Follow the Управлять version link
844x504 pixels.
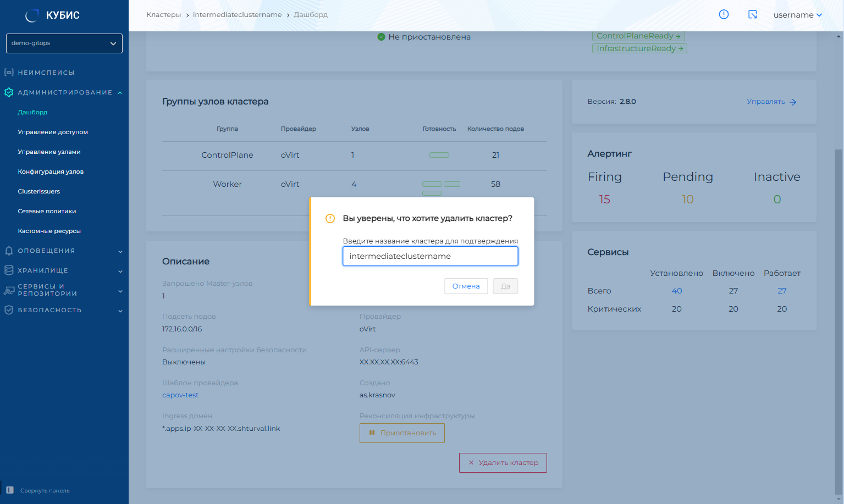pos(771,102)
